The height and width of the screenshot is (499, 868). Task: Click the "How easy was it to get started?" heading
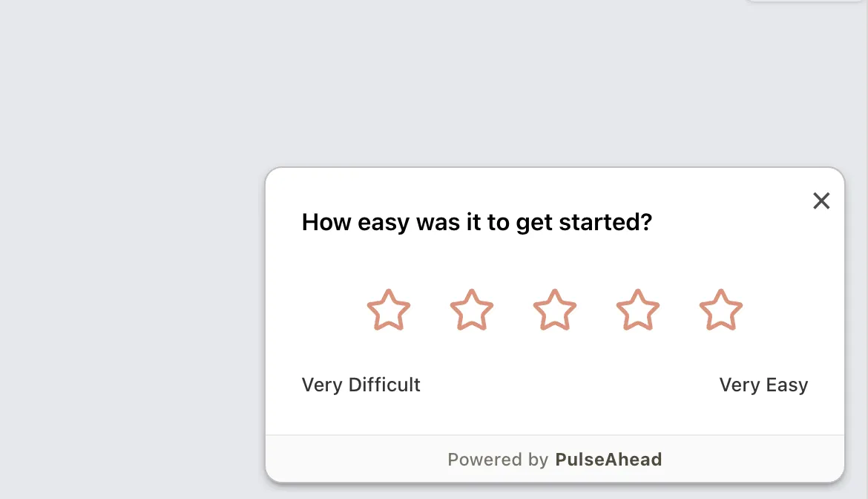pyautogui.click(x=476, y=222)
